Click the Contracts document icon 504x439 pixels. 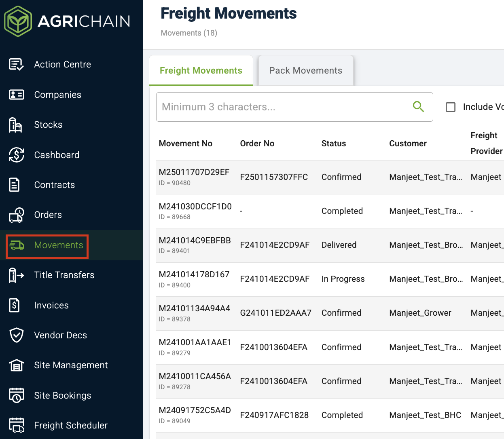(15, 185)
